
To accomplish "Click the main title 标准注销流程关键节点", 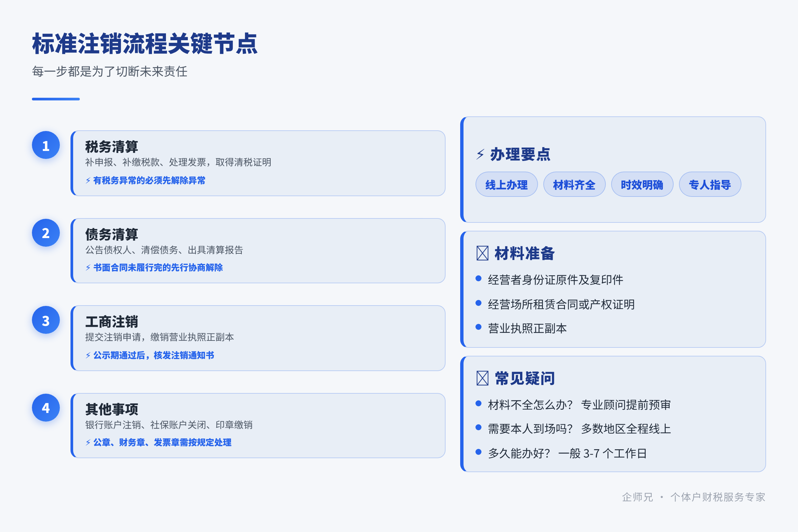I will coord(145,44).
